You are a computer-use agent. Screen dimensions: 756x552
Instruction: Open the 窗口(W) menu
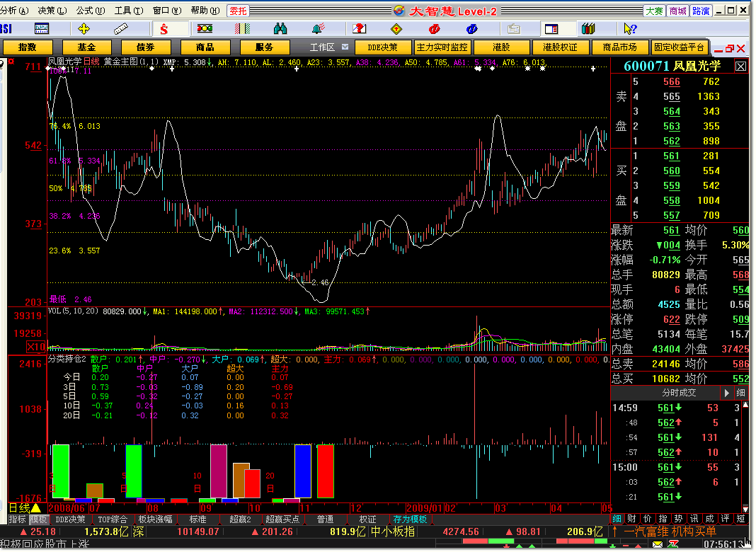point(167,11)
